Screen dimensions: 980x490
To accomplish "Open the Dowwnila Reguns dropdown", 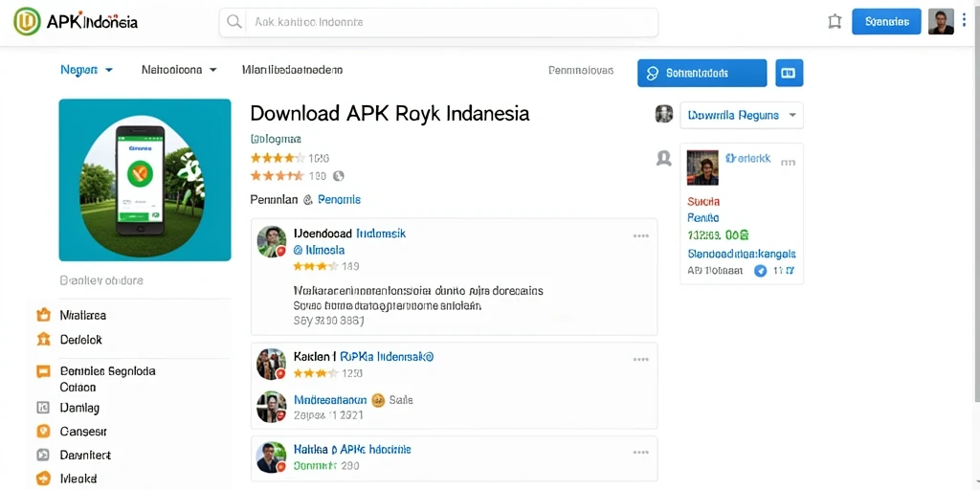I will coord(742,116).
